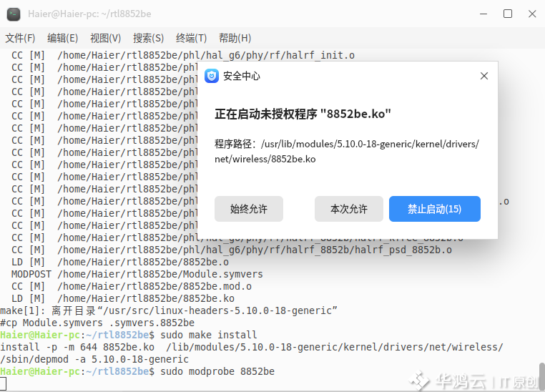
Task: Click the make[1] 离开目录 line
Action: [x=169, y=310]
